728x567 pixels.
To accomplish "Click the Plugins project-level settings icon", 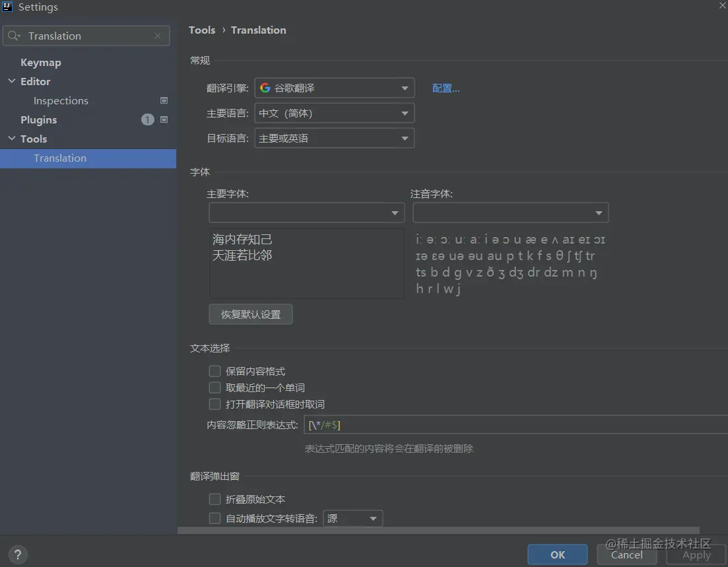I will coord(164,119).
